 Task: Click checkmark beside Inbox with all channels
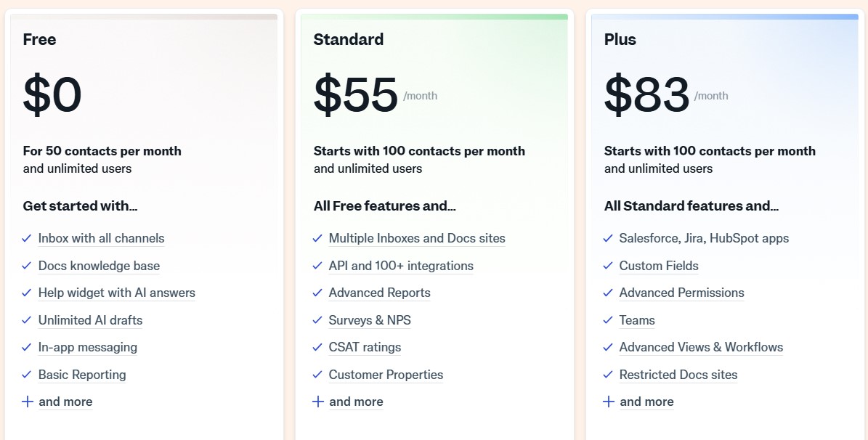click(27, 239)
